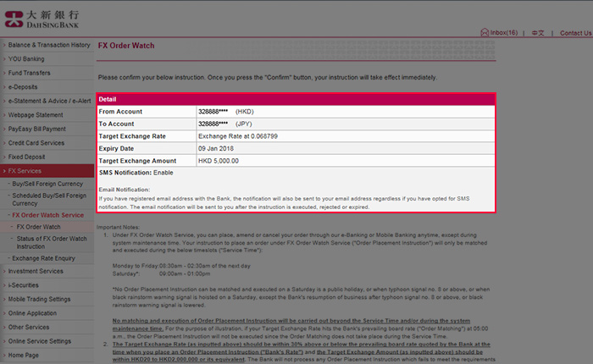The image size is (593, 364).
Task: Open i-Securities menu item
Action: click(x=24, y=285)
